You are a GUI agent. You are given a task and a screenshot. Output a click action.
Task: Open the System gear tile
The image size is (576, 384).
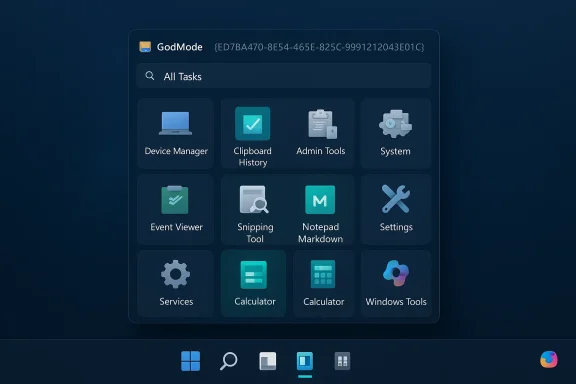395,133
